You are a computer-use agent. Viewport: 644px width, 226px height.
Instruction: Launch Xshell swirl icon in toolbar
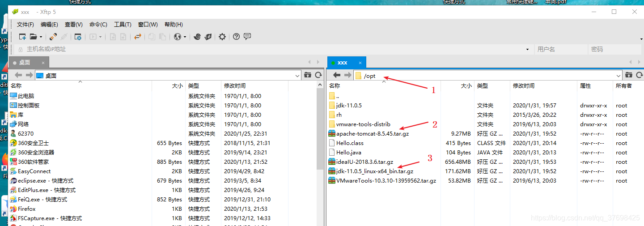[197, 37]
